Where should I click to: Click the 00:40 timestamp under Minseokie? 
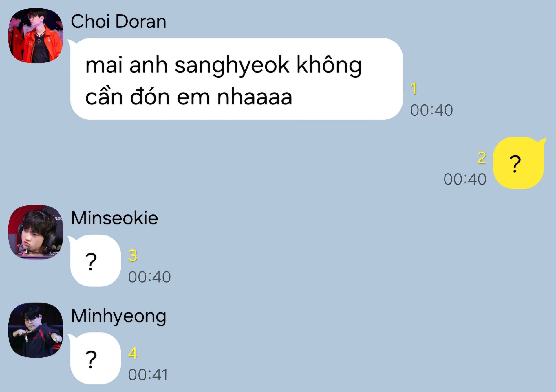click(149, 277)
